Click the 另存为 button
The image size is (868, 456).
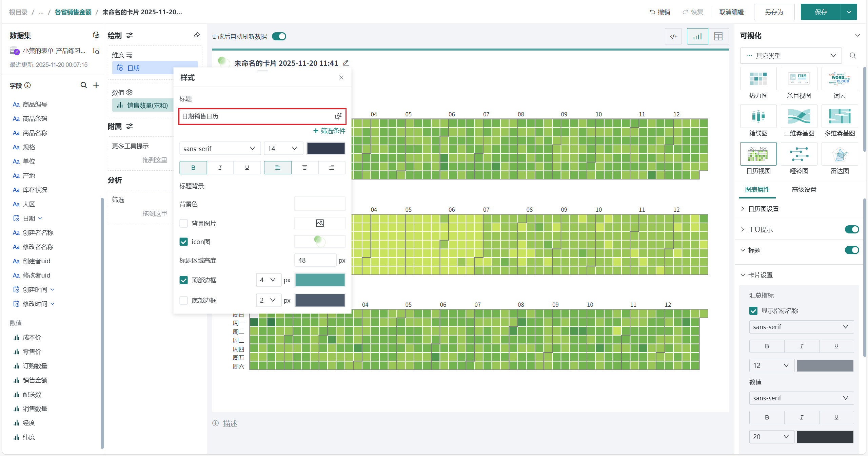pos(774,12)
